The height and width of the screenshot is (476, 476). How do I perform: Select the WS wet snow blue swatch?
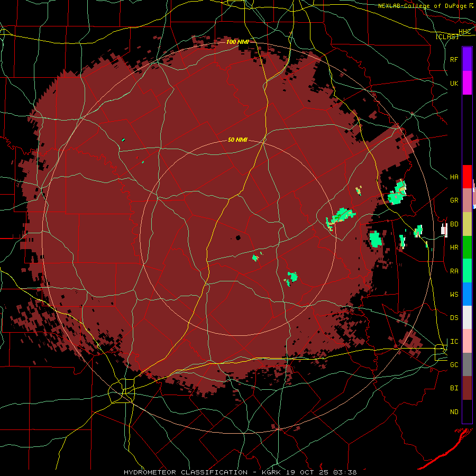(x=467, y=294)
